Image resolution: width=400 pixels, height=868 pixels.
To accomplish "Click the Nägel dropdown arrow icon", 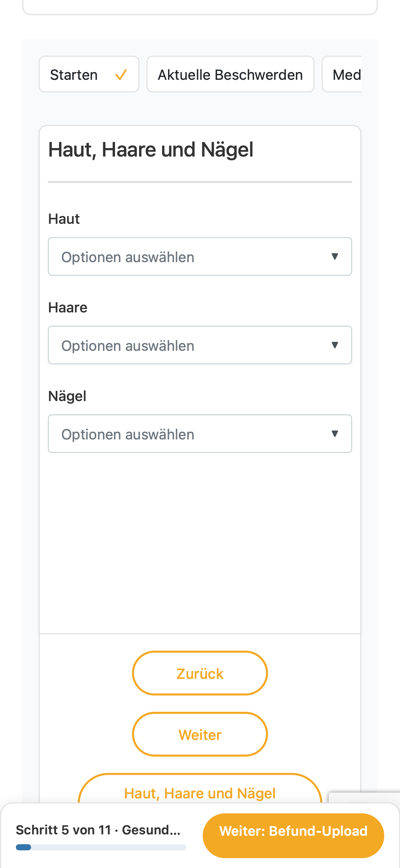I will [335, 434].
